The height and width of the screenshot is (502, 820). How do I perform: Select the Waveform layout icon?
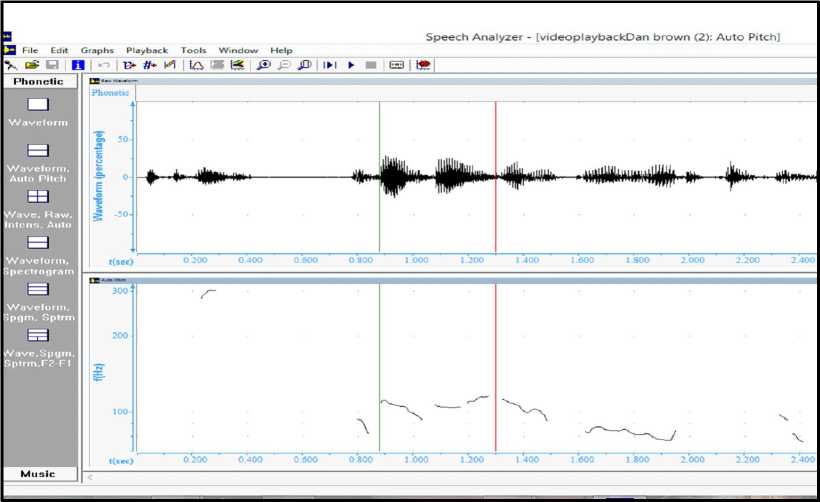click(x=37, y=105)
